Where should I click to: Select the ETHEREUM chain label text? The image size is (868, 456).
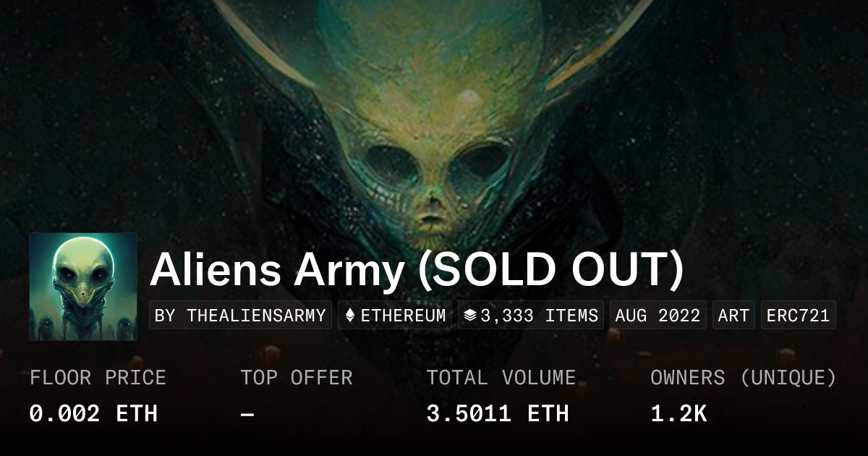click(404, 316)
